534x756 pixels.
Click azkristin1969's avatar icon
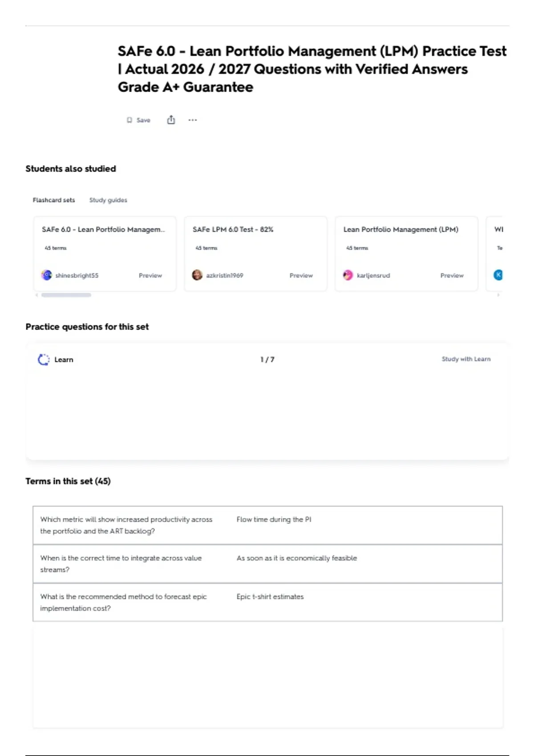pyautogui.click(x=197, y=275)
